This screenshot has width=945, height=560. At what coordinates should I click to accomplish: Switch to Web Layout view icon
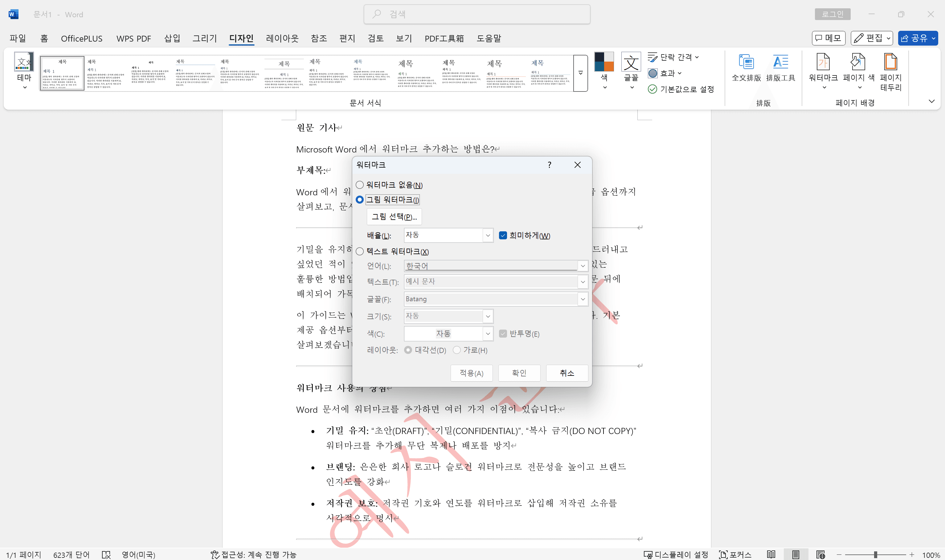click(820, 554)
